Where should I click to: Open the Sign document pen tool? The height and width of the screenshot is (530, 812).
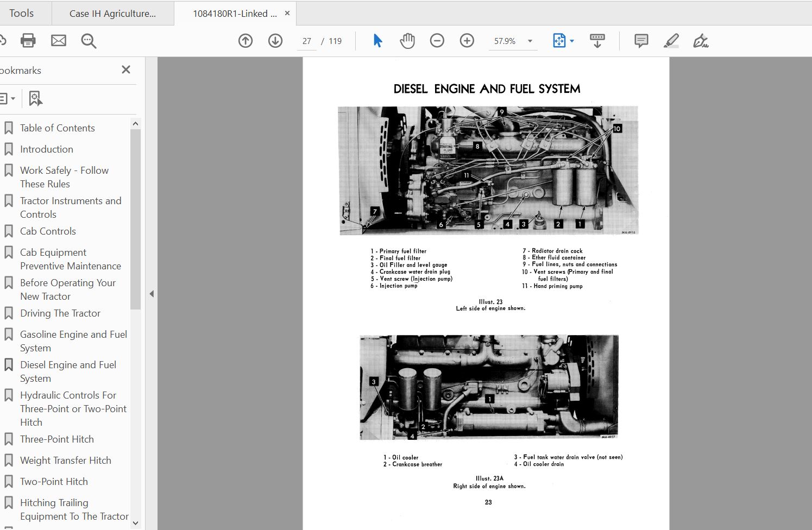pos(701,41)
